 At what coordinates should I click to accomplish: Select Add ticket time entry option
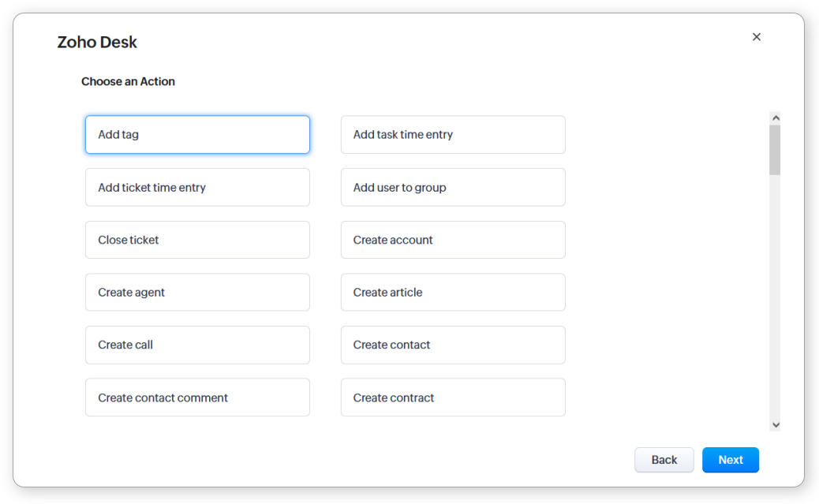click(197, 188)
